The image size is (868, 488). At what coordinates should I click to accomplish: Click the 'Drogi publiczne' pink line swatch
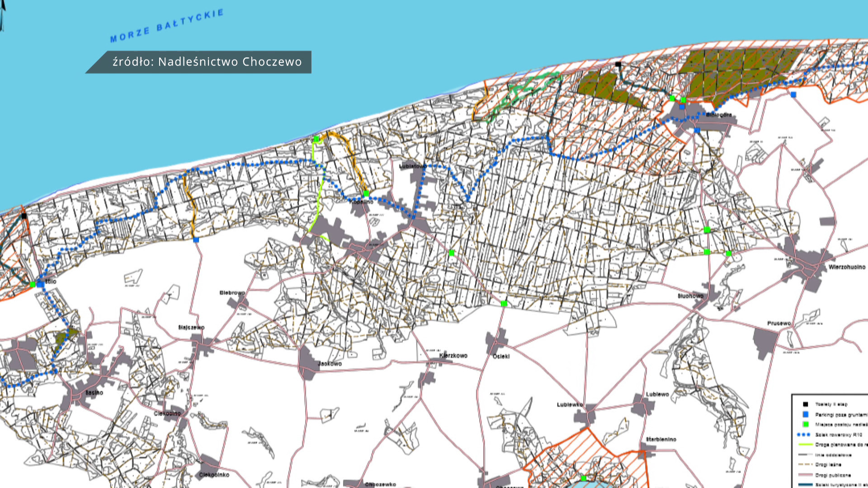805,475
